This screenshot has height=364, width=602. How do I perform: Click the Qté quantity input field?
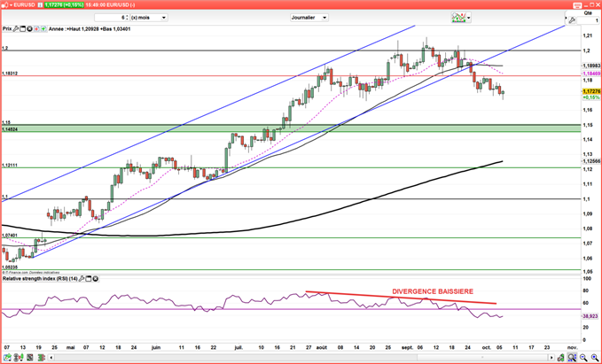(588, 20)
